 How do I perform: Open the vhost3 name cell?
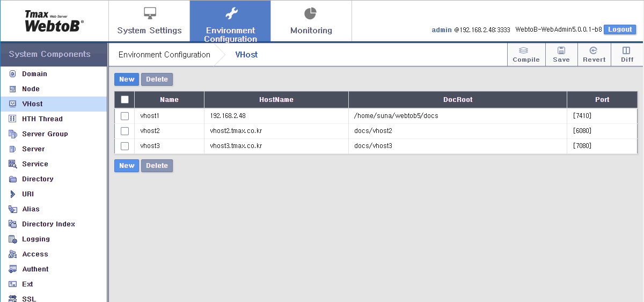[169, 146]
